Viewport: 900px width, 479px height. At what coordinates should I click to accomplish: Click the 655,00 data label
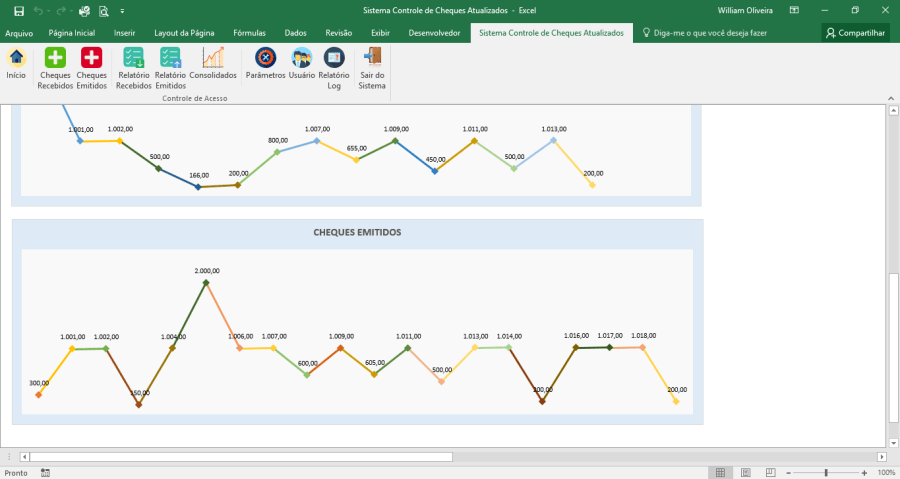356,149
